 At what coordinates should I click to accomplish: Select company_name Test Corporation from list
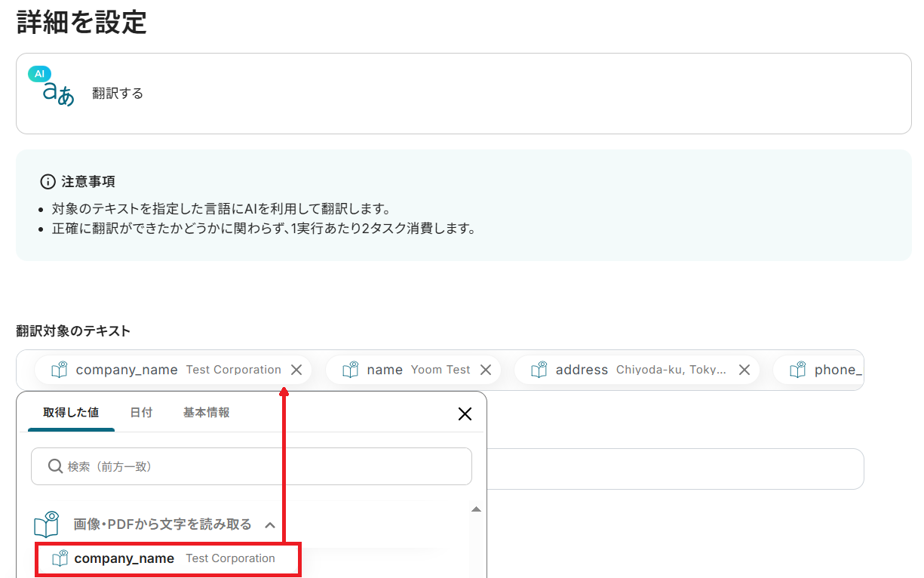pos(169,559)
